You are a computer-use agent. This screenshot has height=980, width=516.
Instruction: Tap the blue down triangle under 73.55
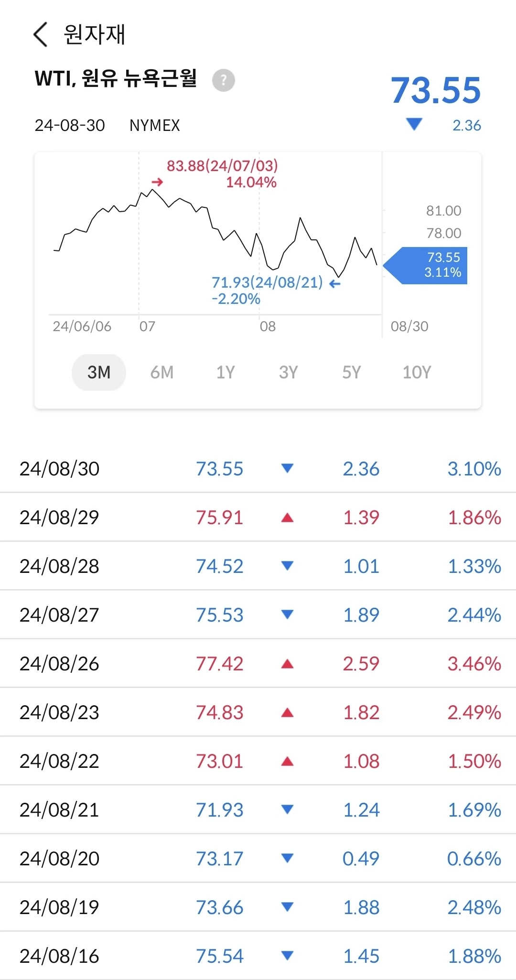click(414, 125)
